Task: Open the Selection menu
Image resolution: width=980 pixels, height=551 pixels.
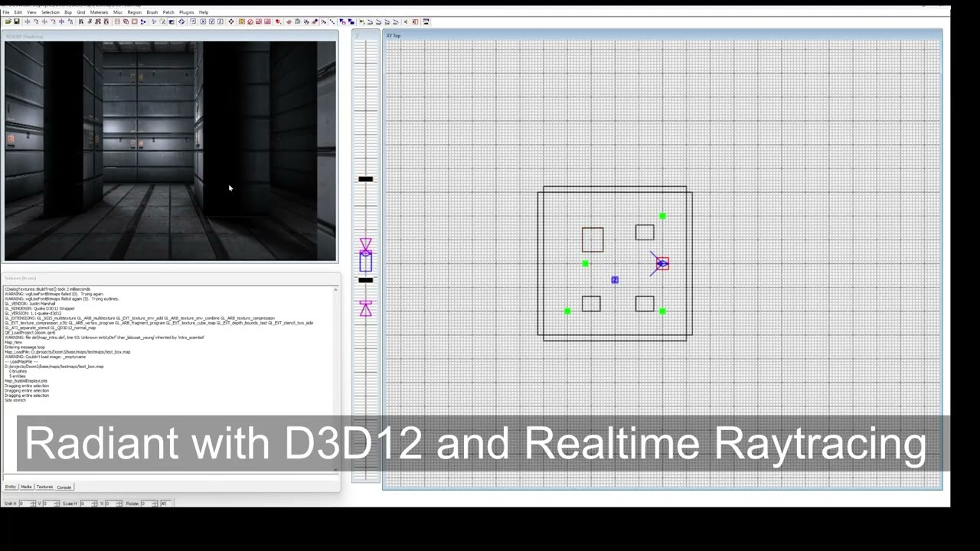Action: (x=51, y=12)
